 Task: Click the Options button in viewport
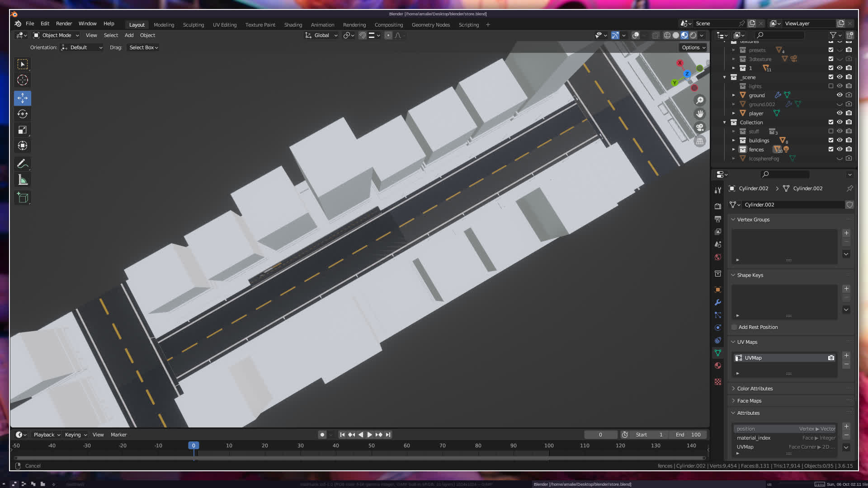tap(693, 47)
